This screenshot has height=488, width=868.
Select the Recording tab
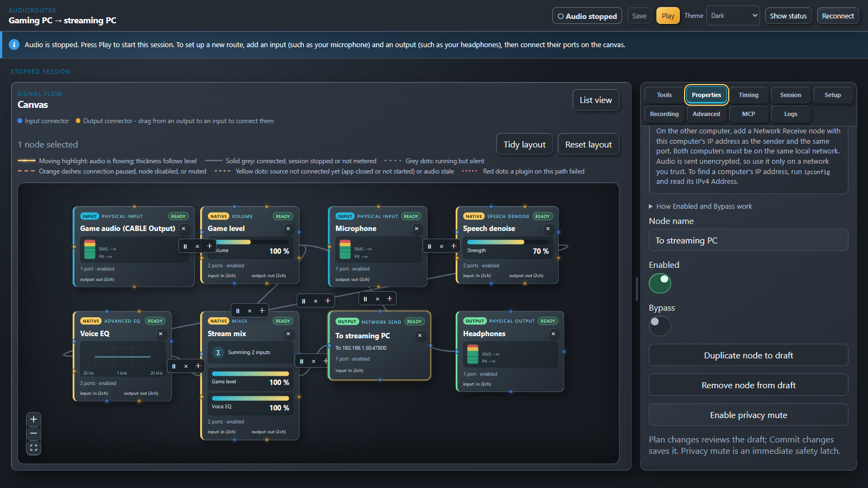click(664, 114)
